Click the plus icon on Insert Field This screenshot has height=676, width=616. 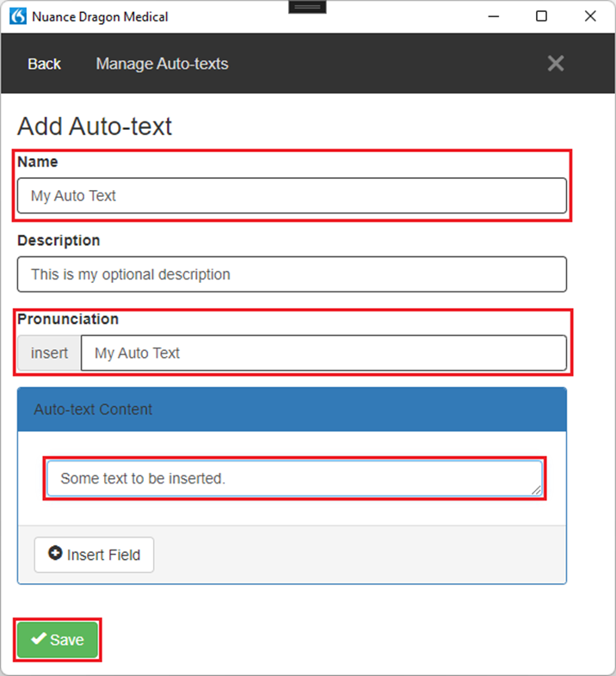55,555
